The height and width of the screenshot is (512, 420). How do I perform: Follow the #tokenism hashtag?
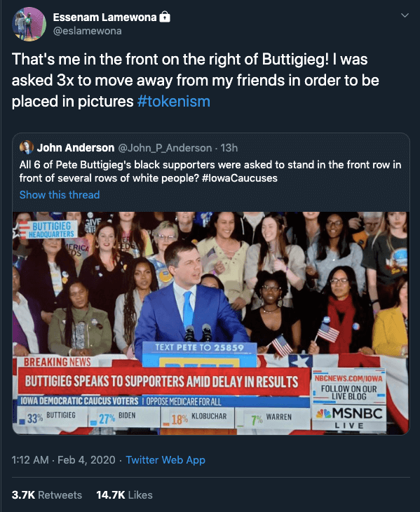(174, 101)
